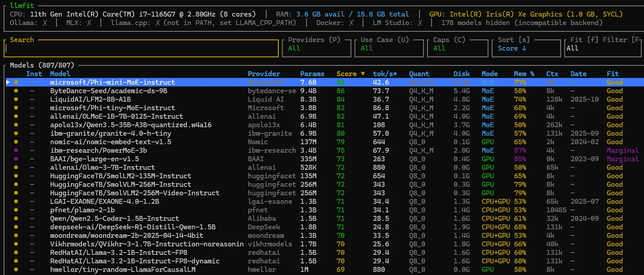This screenshot has width=644, height=275.
Task: Click the selection arrow on Phi-mini-MoE row
Action: (8, 82)
